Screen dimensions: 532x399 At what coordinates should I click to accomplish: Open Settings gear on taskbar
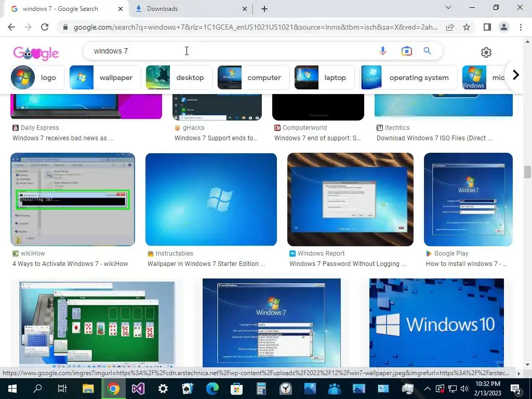(x=163, y=389)
